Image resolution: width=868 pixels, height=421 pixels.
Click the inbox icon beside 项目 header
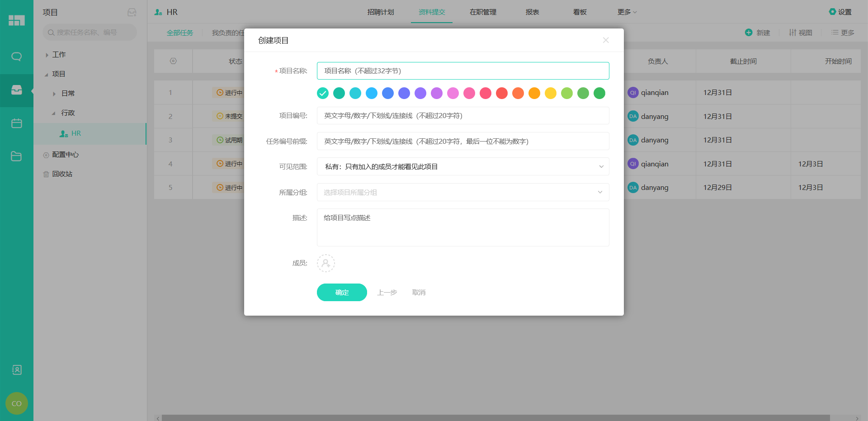coord(132,12)
